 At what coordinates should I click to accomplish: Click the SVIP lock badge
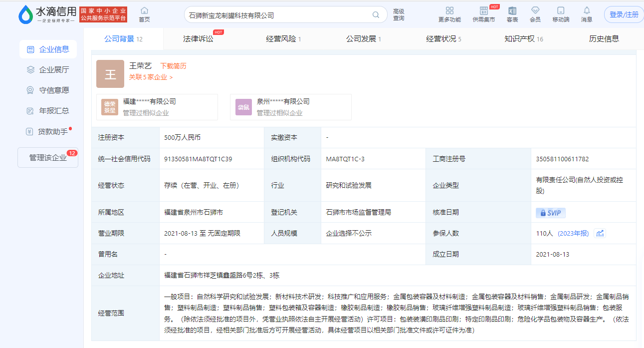[x=551, y=213]
